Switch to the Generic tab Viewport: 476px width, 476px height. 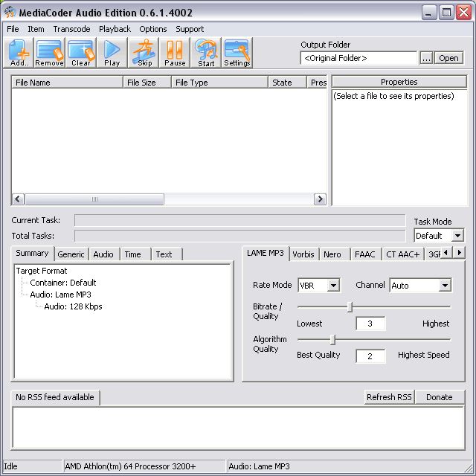pos(71,254)
